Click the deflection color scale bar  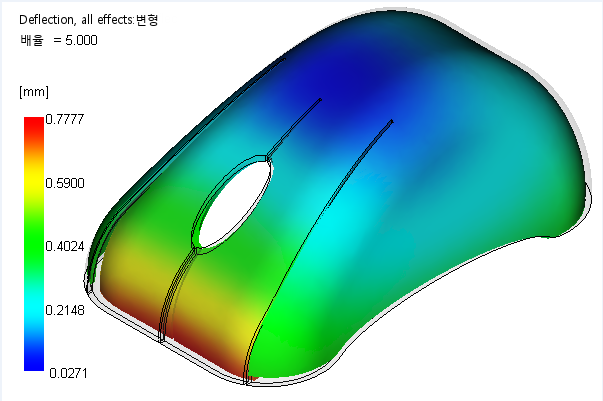pos(34,244)
